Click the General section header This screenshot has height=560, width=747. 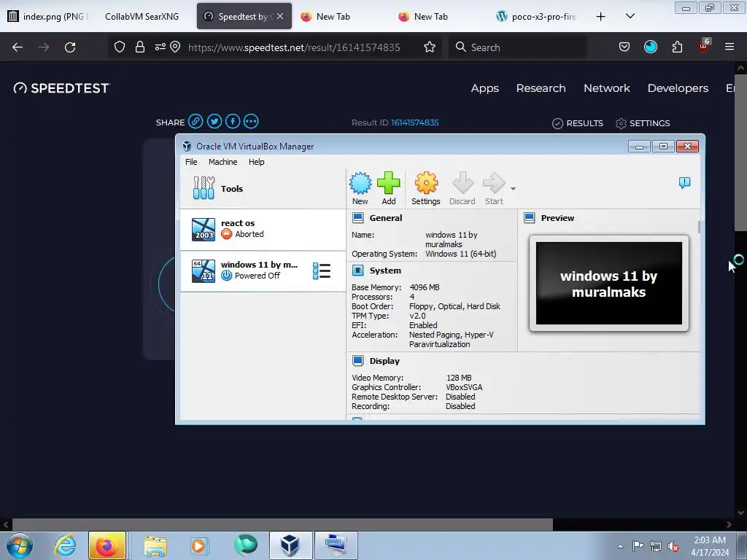[x=385, y=218]
